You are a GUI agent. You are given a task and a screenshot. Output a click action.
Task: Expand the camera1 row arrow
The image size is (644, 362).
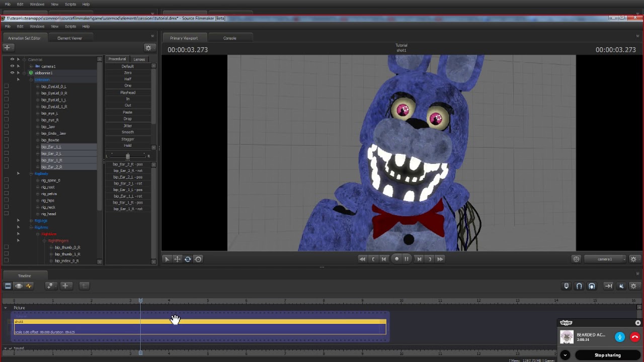tap(31, 66)
